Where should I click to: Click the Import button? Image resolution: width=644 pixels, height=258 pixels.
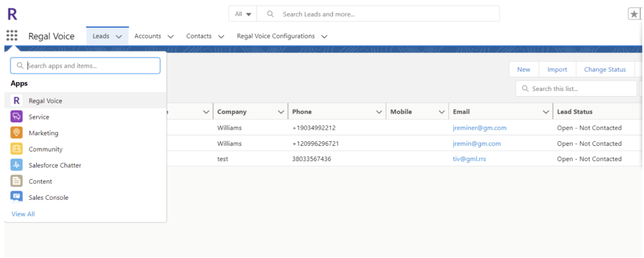[557, 69]
